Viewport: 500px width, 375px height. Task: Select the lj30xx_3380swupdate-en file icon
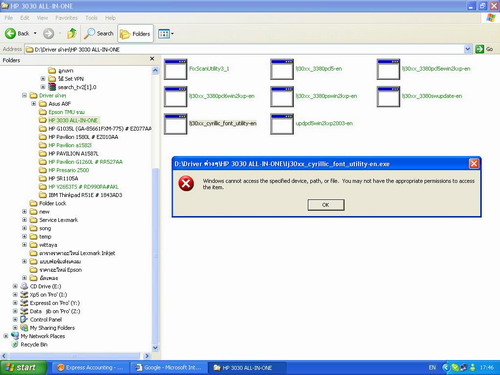pos(388,97)
